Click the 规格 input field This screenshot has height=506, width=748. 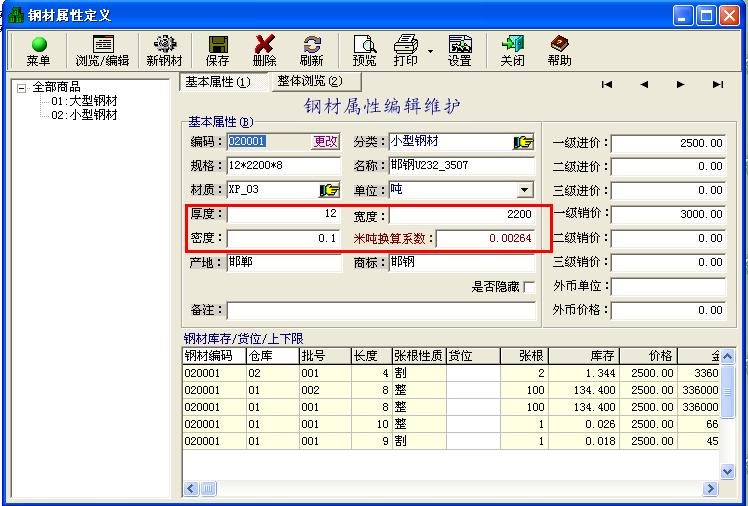click(284, 166)
